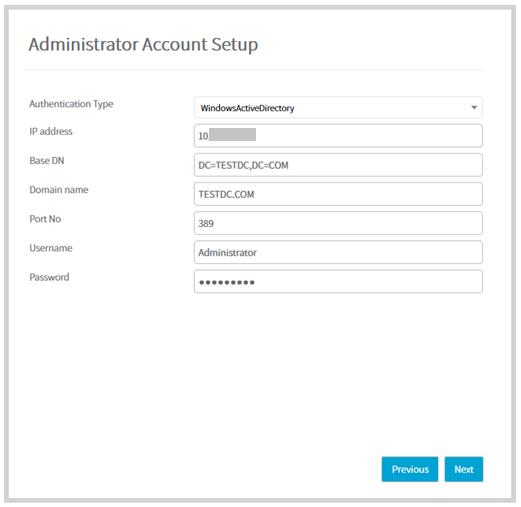Click the horizontal divider line under the heading
This screenshot has height=507, width=521.
(x=254, y=70)
